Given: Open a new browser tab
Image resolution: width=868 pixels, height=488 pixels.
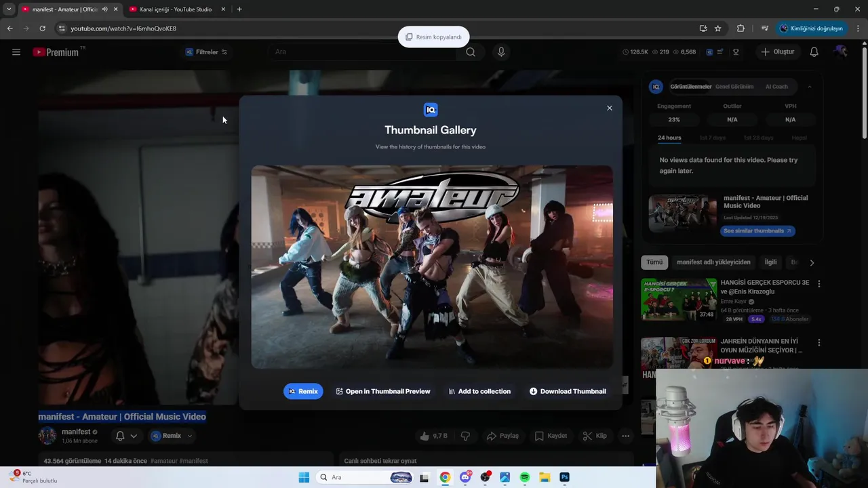Looking at the screenshot, I should tap(239, 9).
